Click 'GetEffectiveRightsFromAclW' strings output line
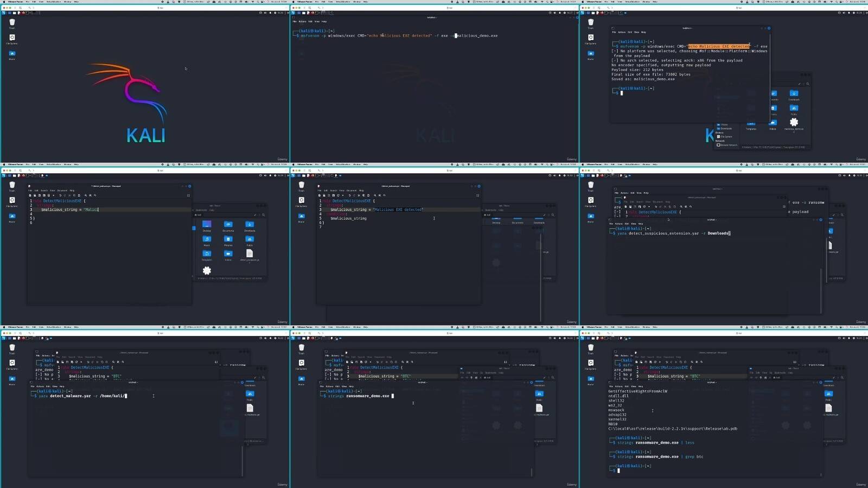 pyautogui.click(x=637, y=391)
